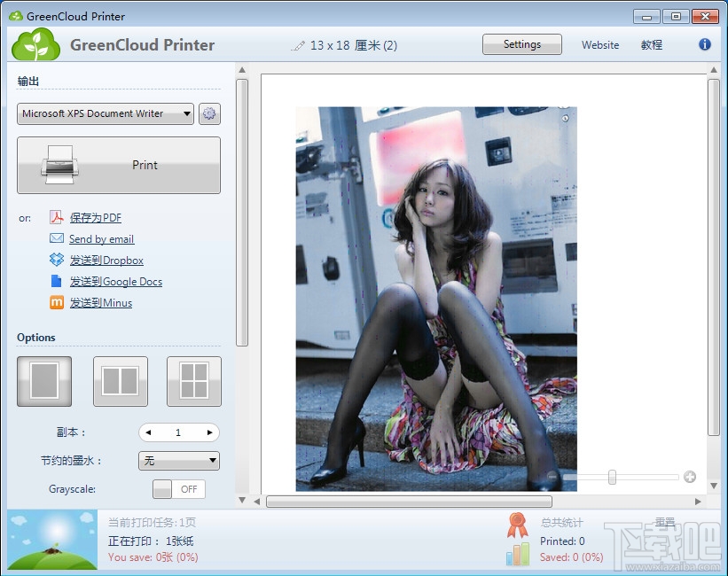
Task: Click the Settings button
Action: [522, 44]
